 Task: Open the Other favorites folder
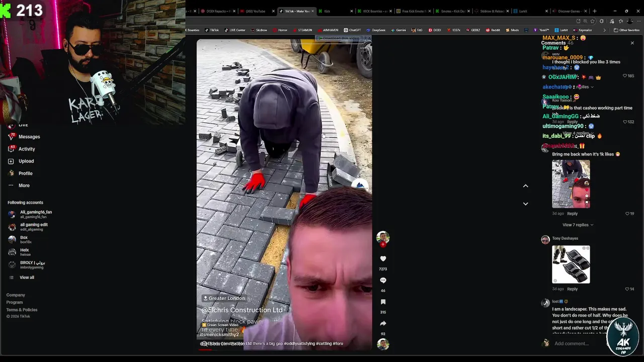coord(626,30)
